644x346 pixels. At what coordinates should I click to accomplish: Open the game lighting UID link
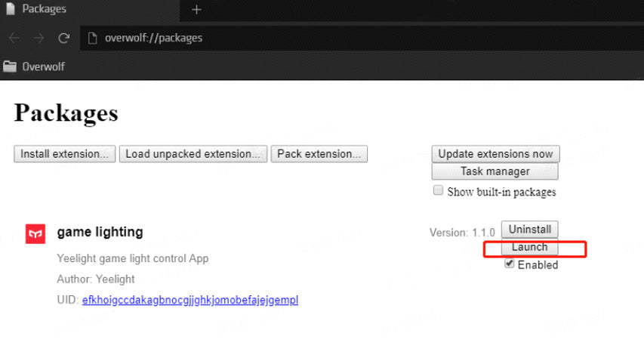tap(190, 300)
